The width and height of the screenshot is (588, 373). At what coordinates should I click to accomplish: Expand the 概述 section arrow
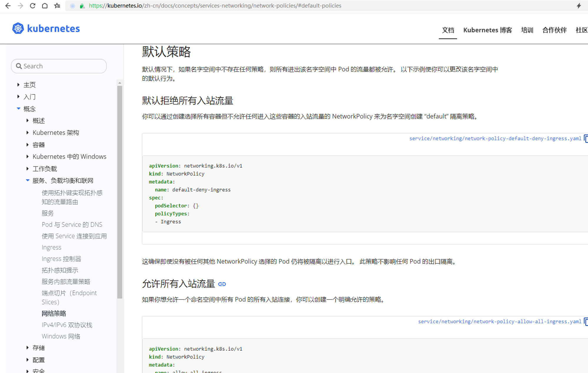point(28,120)
